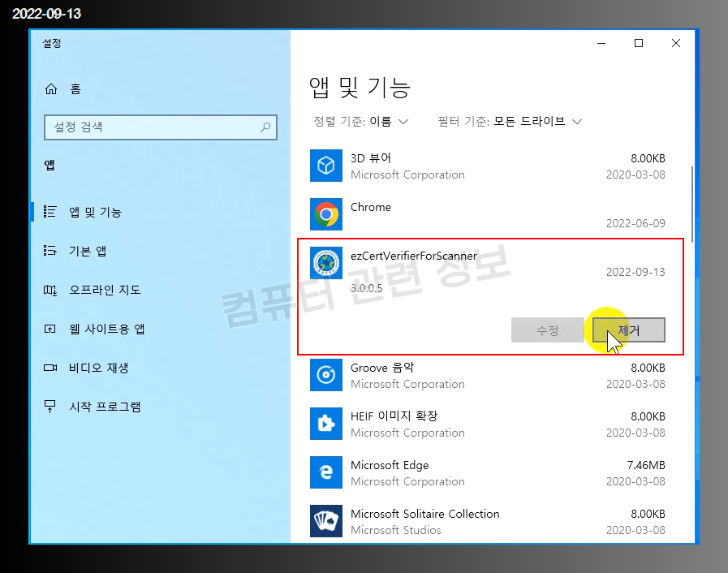Click the 시작 프로그램 icon
This screenshot has width=728, height=573.
point(50,407)
